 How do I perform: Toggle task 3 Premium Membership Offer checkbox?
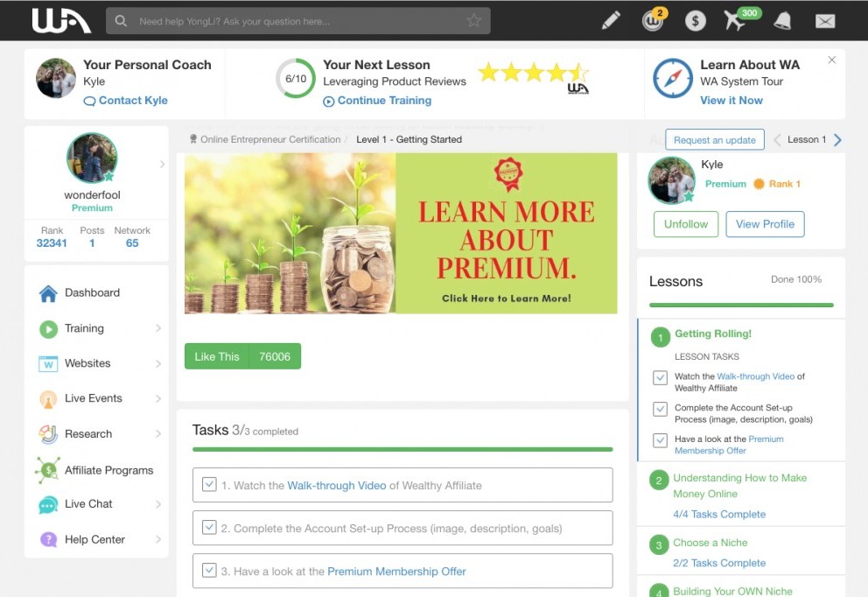pos(209,569)
